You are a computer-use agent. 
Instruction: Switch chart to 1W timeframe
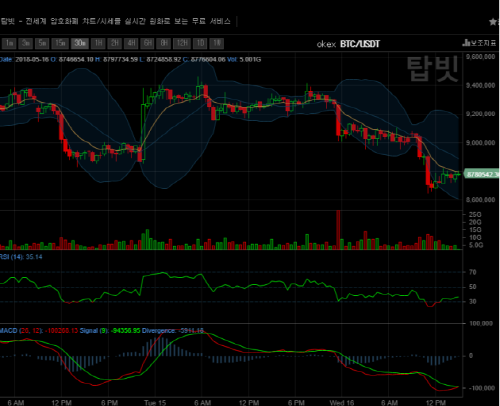point(217,43)
